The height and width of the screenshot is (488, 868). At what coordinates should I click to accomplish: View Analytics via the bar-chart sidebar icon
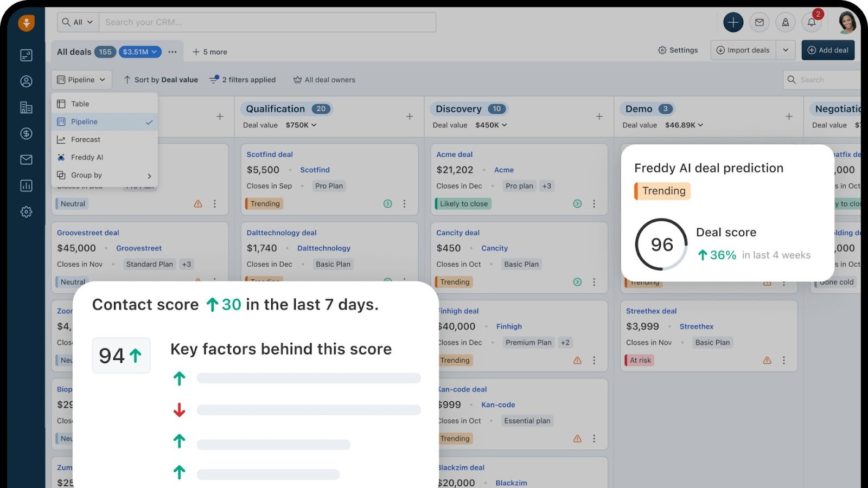click(25, 185)
